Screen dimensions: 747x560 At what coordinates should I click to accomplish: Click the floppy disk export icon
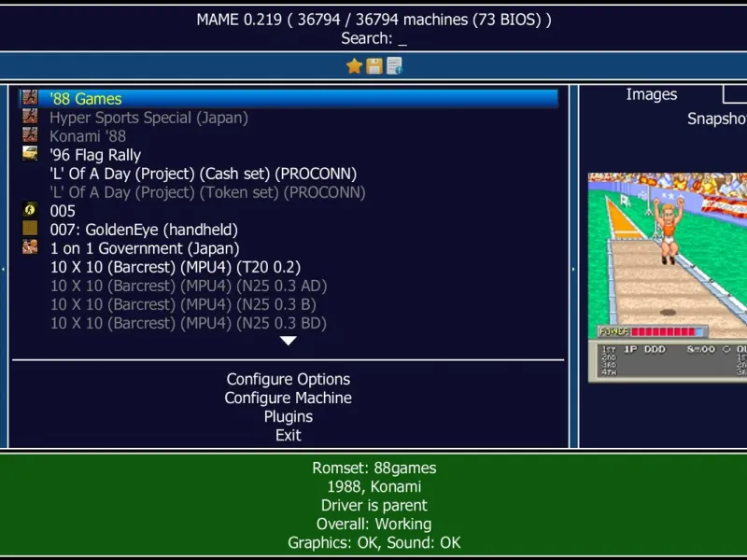[x=374, y=66]
